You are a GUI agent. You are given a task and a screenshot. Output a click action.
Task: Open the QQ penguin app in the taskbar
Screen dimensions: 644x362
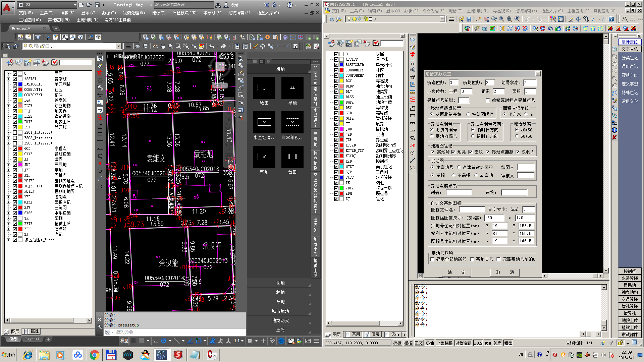point(145,355)
